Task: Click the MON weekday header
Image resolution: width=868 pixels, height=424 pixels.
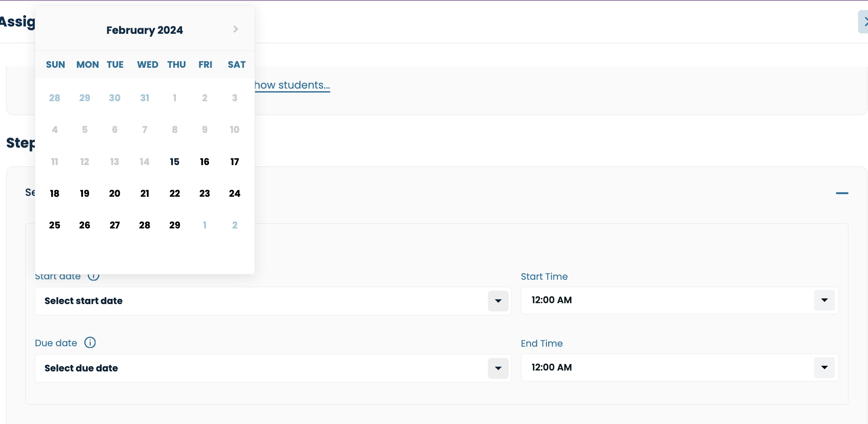Action: click(88, 65)
